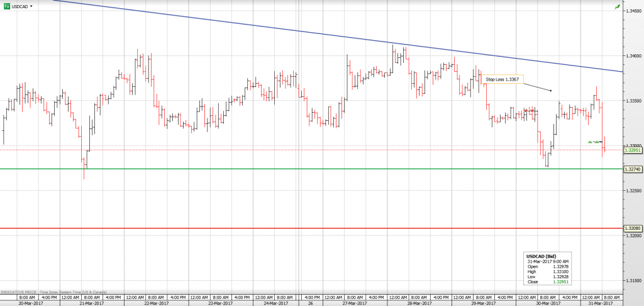Click the green chart icon in top-right corner
This screenshot has height=306, width=644.
(617, 6)
